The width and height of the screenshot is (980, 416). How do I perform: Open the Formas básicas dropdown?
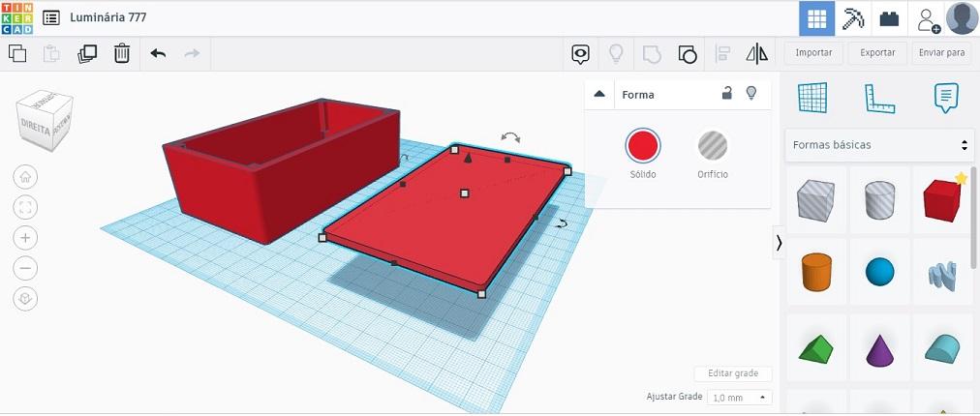(x=879, y=145)
